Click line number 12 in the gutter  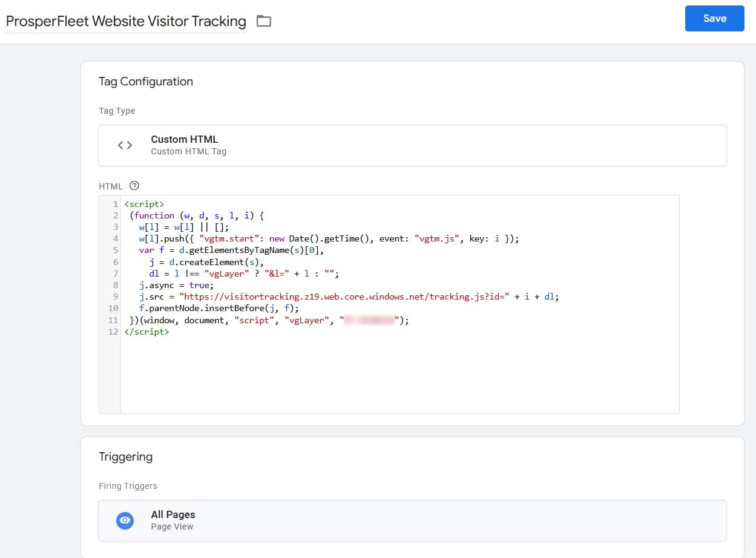pyautogui.click(x=113, y=332)
